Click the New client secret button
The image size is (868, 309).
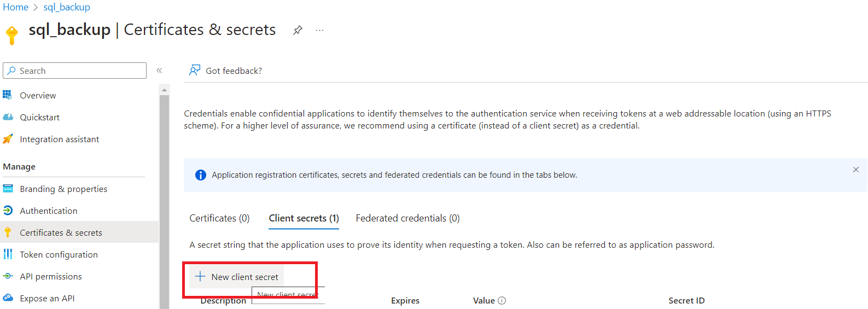click(237, 277)
